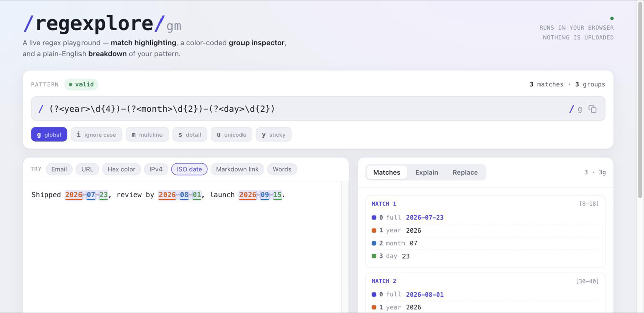The height and width of the screenshot is (313, 644).
Task: Try the Hex color preset
Action: [x=121, y=169]
